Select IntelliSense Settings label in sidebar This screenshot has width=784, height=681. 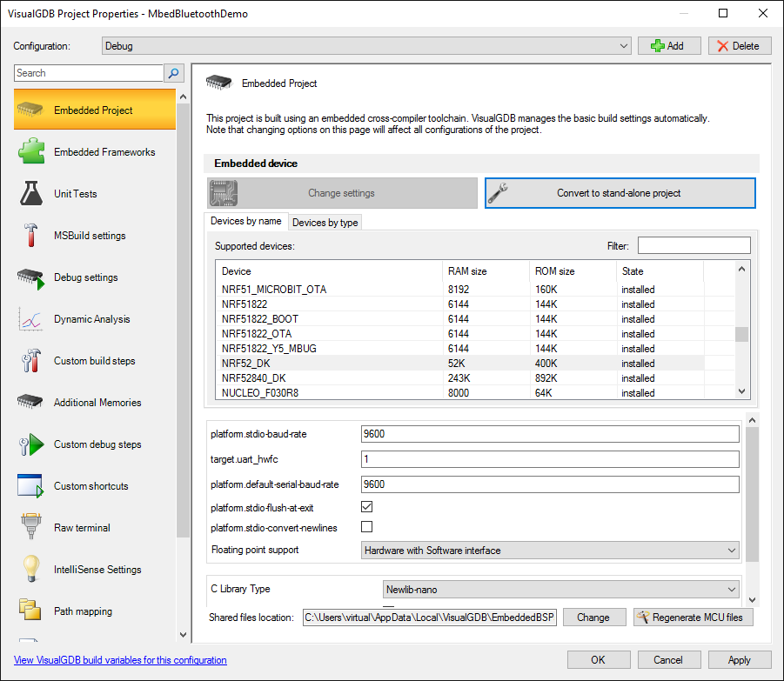coord(97,570)
